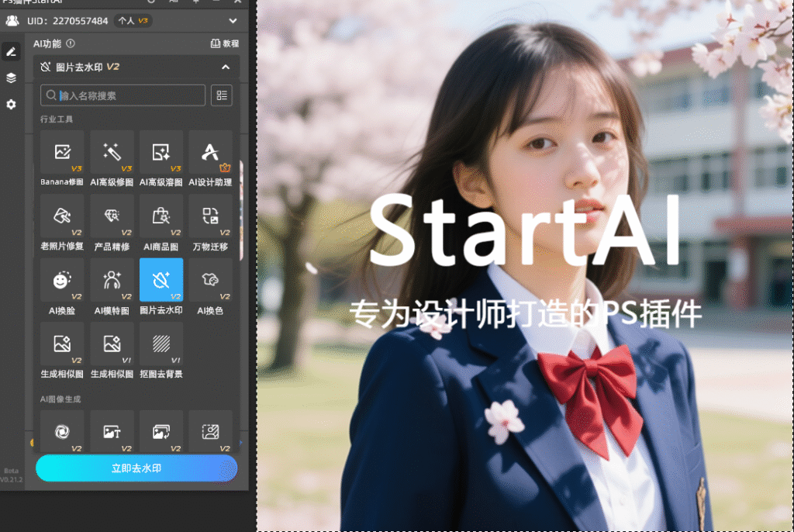Screen dimensions: 794x532
Task: Select the AI换色 recolor tool
Action: pos(210,281)
